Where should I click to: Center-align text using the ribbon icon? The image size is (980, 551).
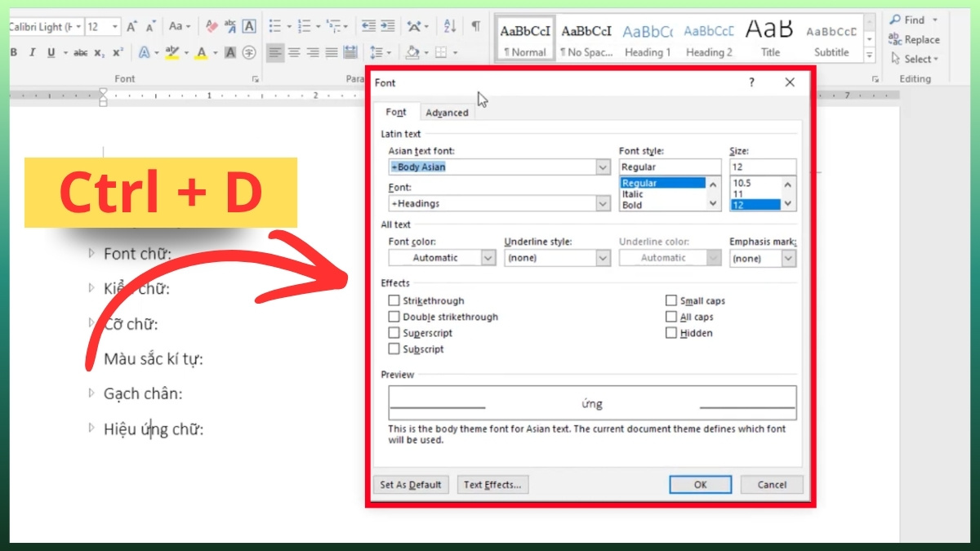pos(294,52)
